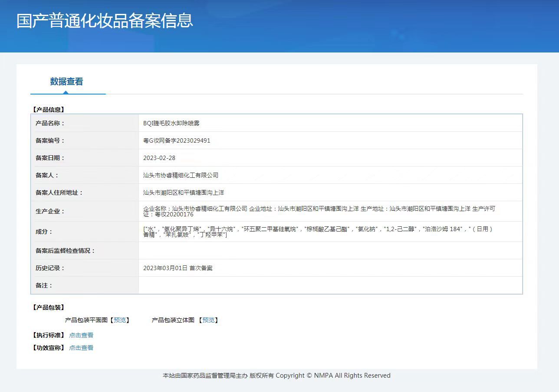Open 点击查看 link beside 功效宣称
This screenshot has height=392, width=559.
(81, 348)
